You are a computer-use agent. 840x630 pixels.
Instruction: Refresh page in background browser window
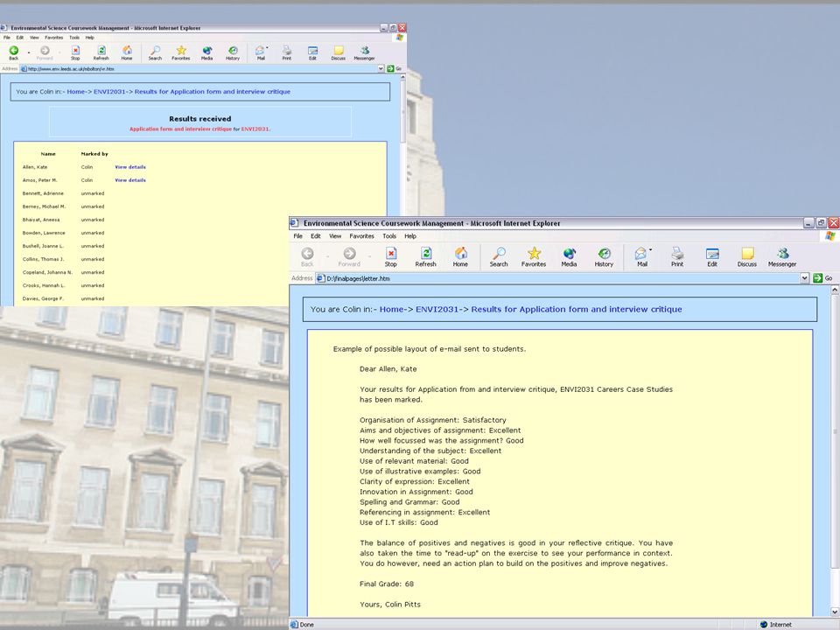pyautogui.click(x=101, y=52)
